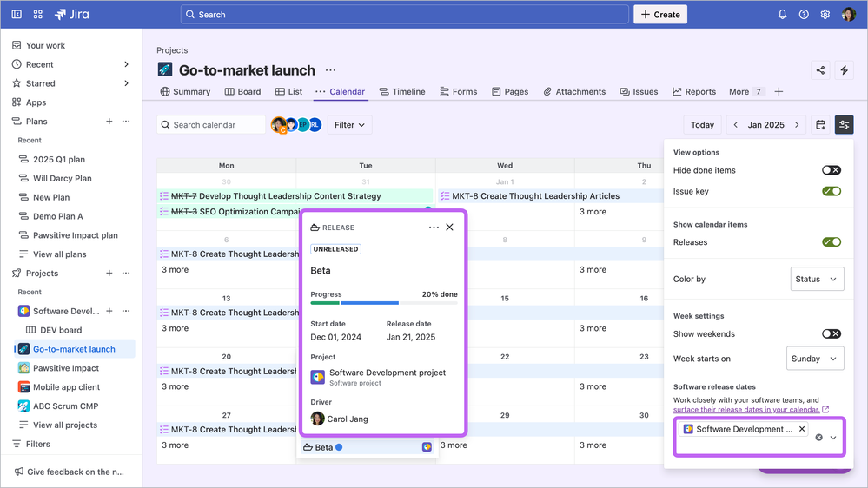The height and width of the screenshot is (488, 868).
Task: Expand the software projects selector chevron
Action: click(833, 437)
